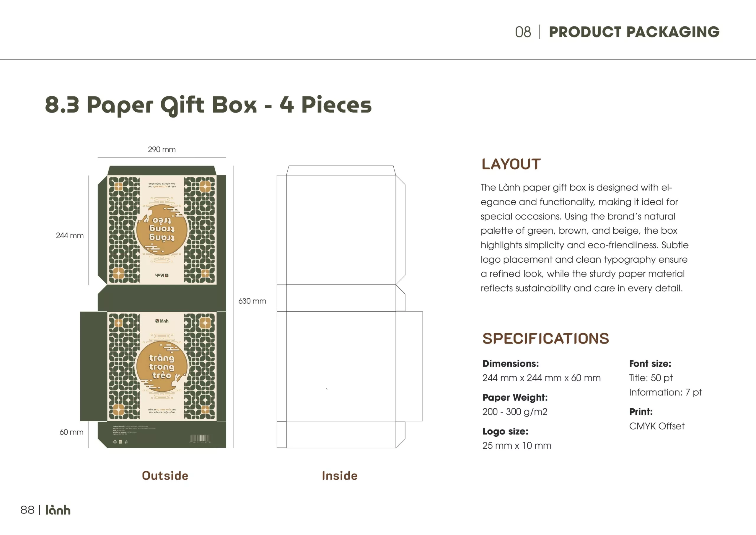Click the '290 mm' width dimension label
Image resolution: width=756 pixels, height=535 pixels.
(x=162, y=149)
